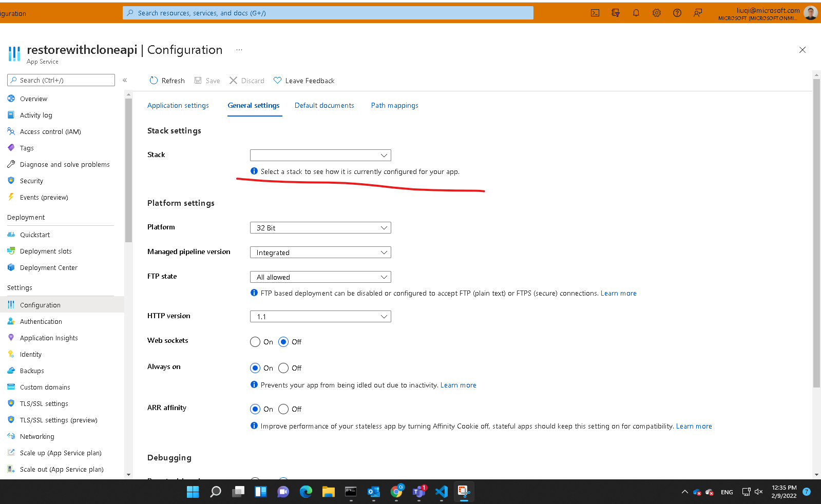Image resolution: width=821 pixels, height=504 pixels.
Task: Expand the FTP state dropdown
Action: (x=320, y=277)
